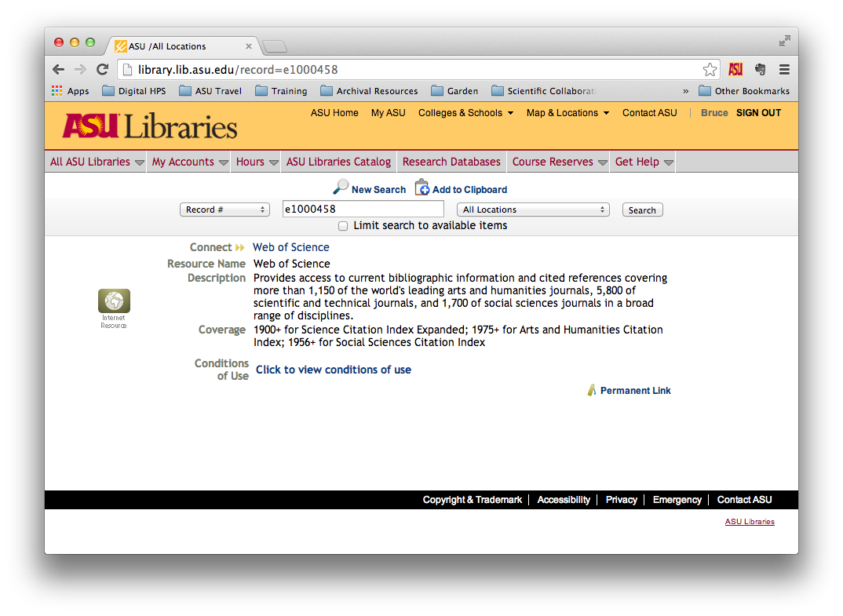Click Contact ASU in the footer

click(x=745, y=500)
